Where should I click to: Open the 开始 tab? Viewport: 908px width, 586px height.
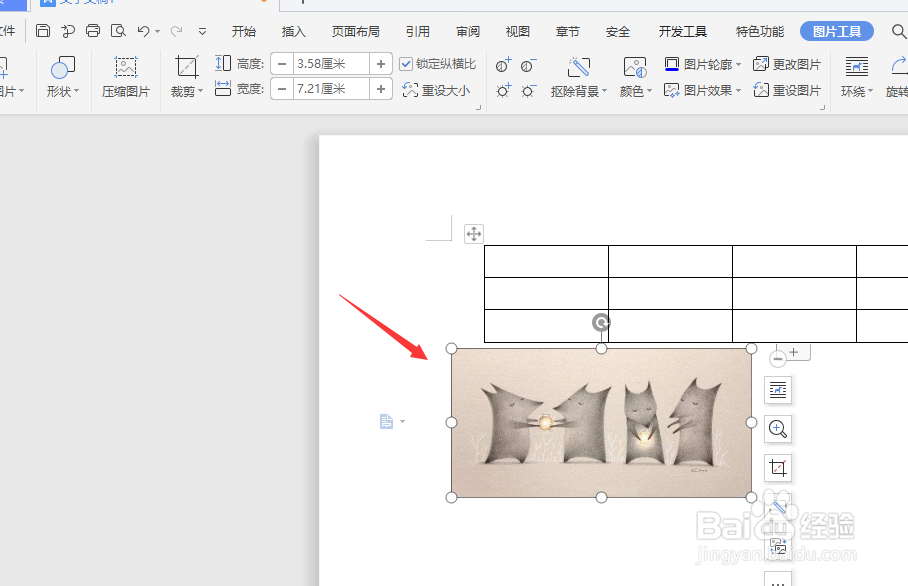coord(244,31)
